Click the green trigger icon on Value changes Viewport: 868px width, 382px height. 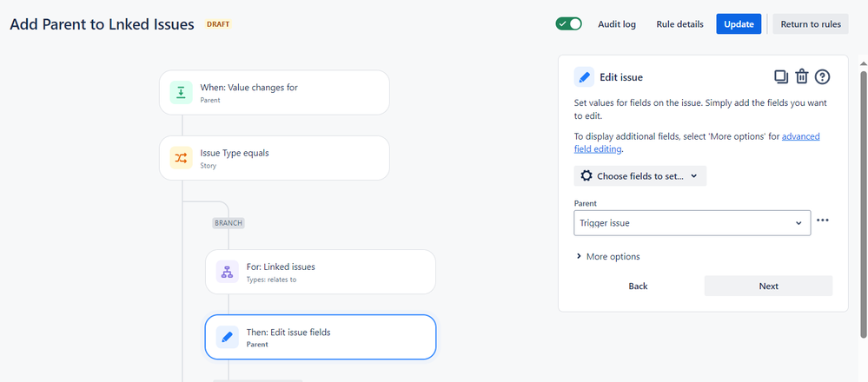[x=181, y=92]
